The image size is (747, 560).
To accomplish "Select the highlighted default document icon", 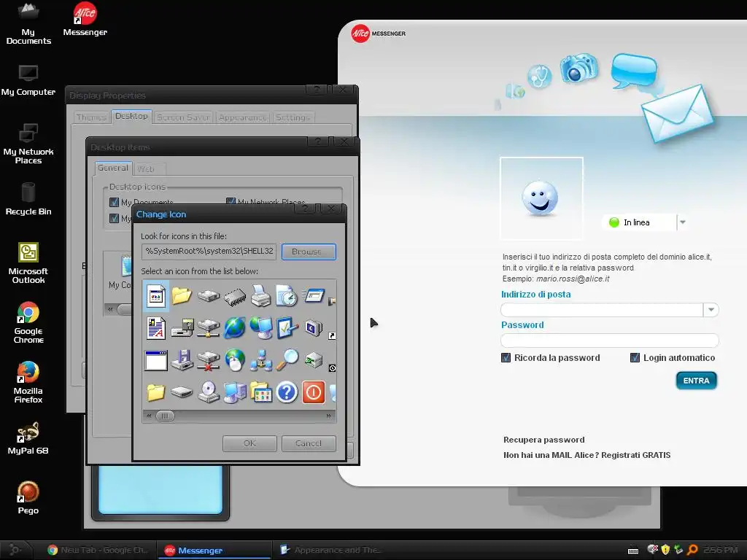I will (x=156, y=296).
